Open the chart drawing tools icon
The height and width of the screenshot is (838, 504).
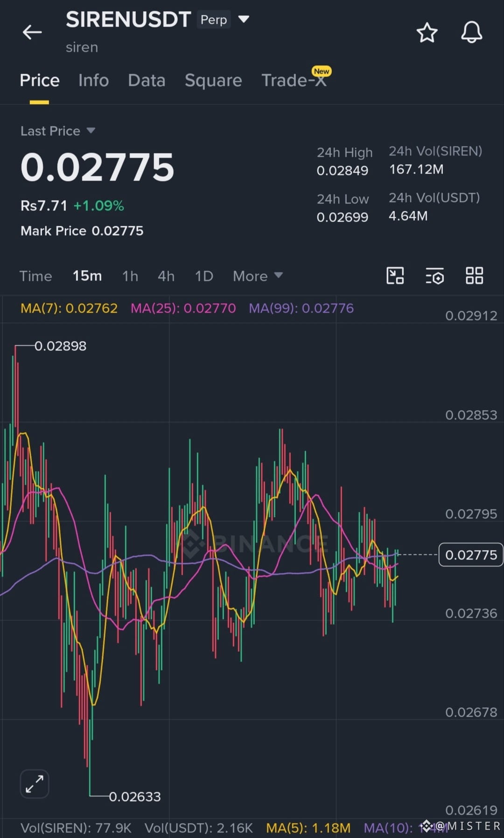(395, 276)
